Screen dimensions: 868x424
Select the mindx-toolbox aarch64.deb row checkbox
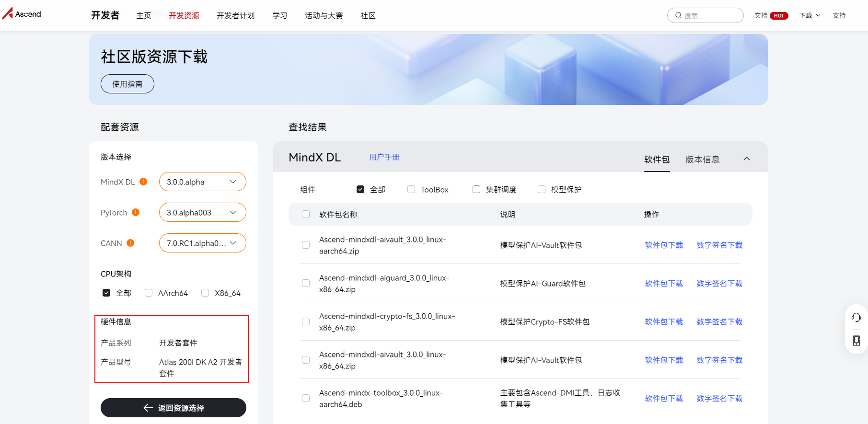(306, 398)
